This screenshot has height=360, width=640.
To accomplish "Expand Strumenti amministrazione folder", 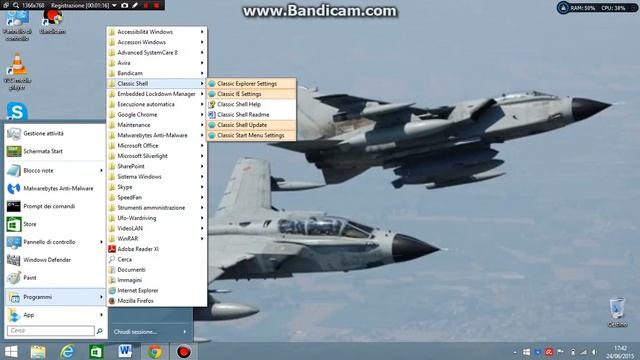I will 157,208.
